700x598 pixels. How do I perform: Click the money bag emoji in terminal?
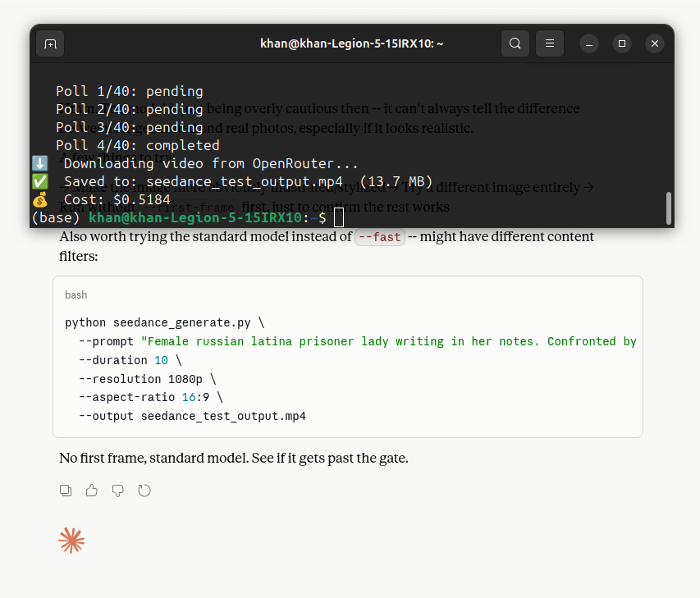[x=39, y=199]
